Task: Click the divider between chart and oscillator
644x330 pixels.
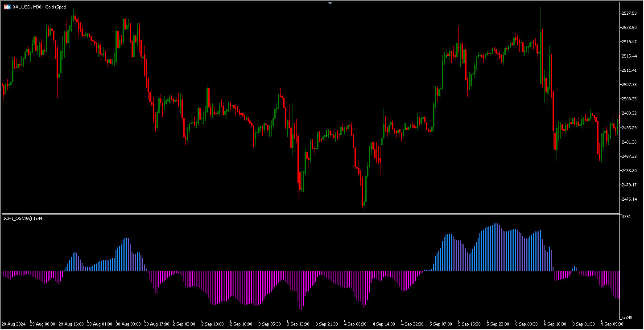Action: [x=312, y=214]
